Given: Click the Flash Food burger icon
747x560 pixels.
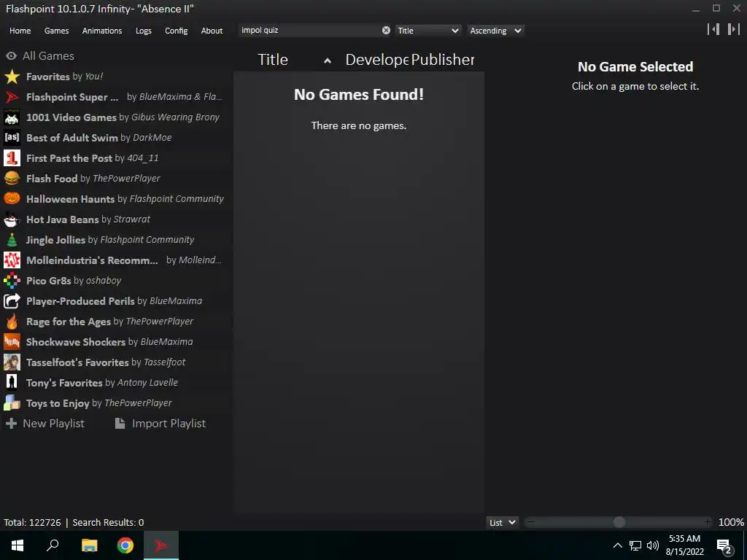Looking at the screenshot, I should pos(12,179).
